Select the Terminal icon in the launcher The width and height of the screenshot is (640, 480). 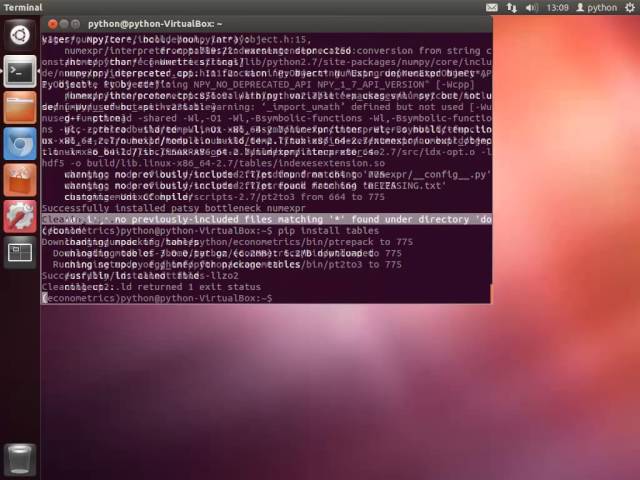coord(20,71)
